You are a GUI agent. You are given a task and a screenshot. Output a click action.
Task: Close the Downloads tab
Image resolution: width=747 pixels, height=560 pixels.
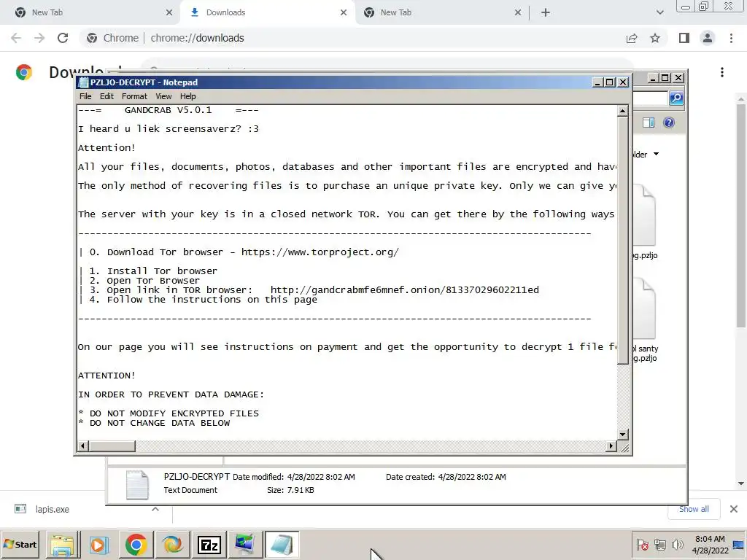pyautogui.click(x=344, y=12)
